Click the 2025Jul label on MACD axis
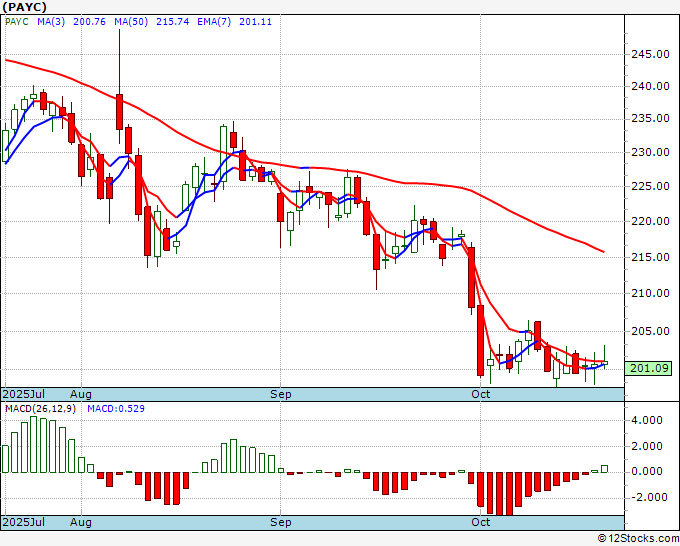This screenshot has height=546, width=680. point(24,522)
